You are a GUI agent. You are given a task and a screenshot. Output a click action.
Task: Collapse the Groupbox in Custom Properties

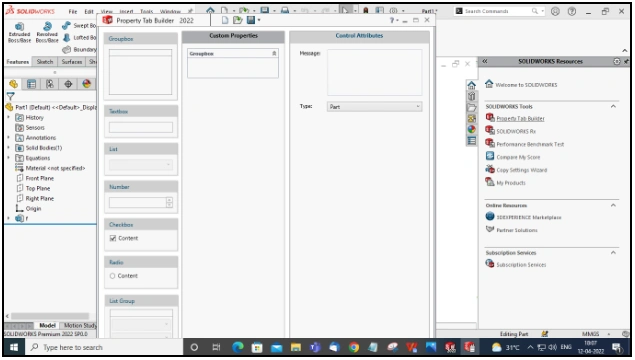(x=274, y=53)
